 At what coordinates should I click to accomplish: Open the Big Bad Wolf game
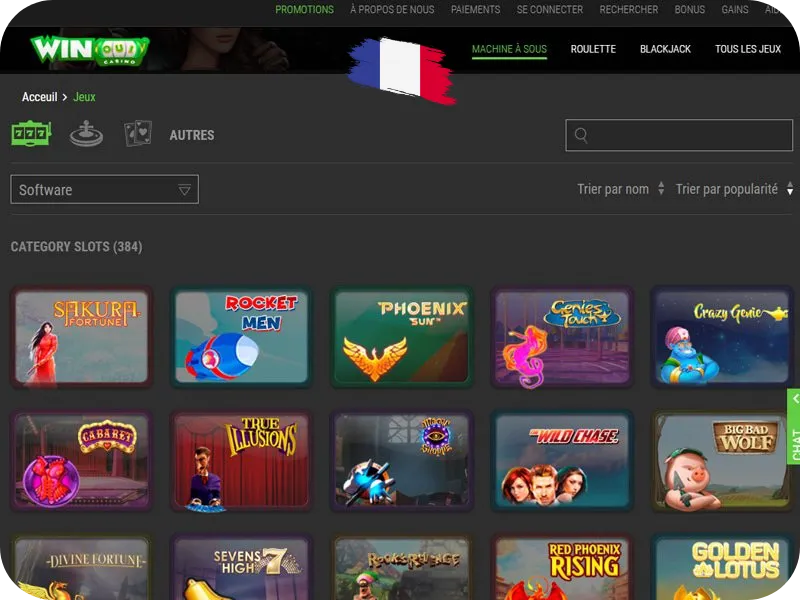coord(722,461)
